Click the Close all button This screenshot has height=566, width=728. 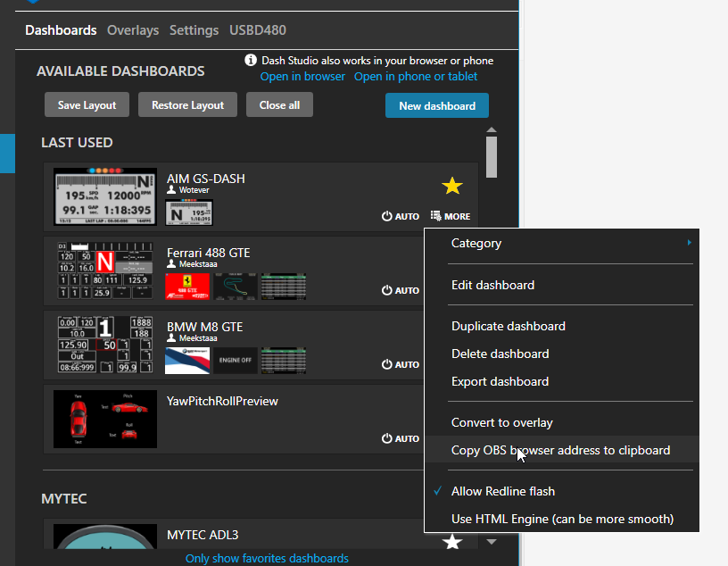[279, 105]
